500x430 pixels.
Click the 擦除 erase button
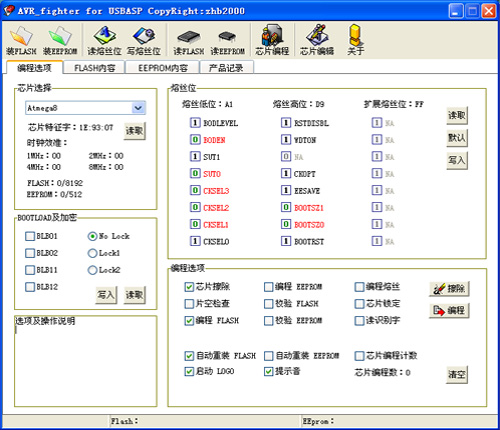(449, 289)
